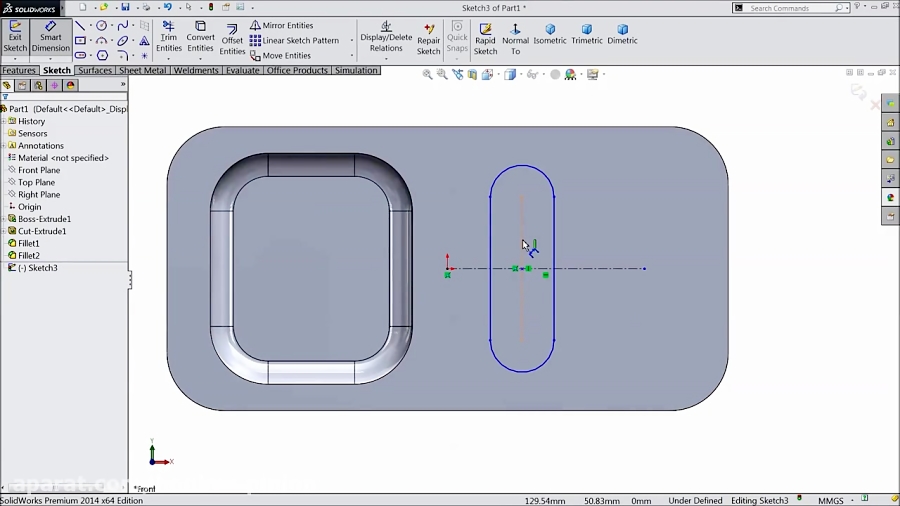Image resolution: width=900 pixels, height=506 pixels.
Task: Select the sketch Text tool
Action: coord(144,41)
